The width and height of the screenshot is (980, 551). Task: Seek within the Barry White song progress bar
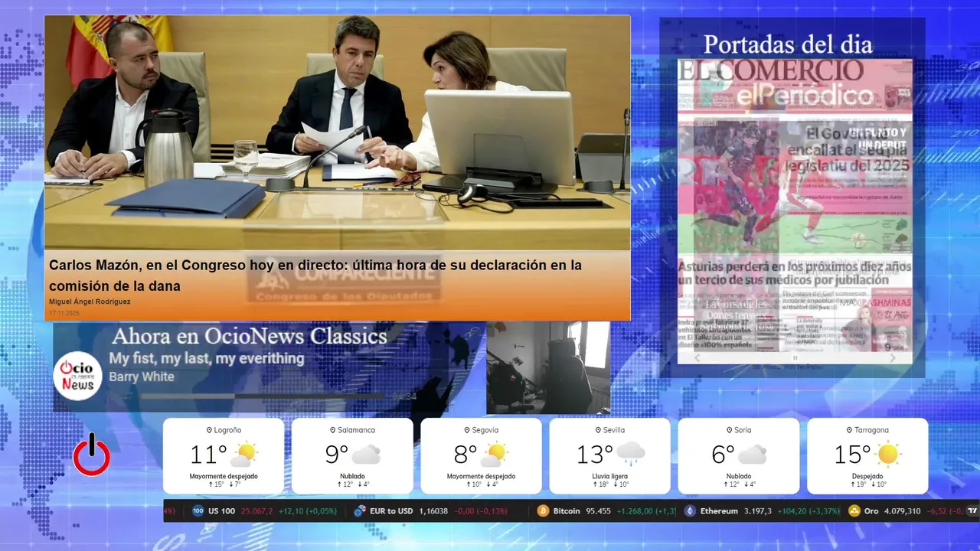point(263,396)
